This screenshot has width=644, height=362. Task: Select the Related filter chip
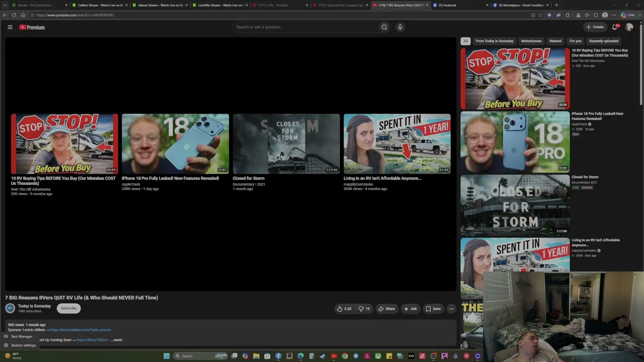click(x=555, y=41)
